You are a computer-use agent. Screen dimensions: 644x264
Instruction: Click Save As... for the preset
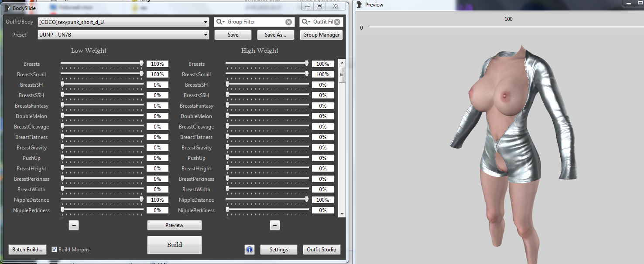[275, 35]
